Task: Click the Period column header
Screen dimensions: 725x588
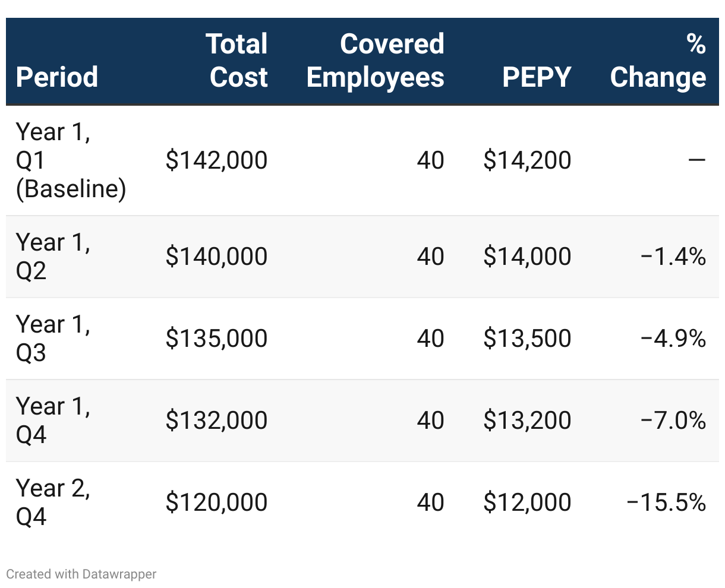Action: (x=57, y=77)
